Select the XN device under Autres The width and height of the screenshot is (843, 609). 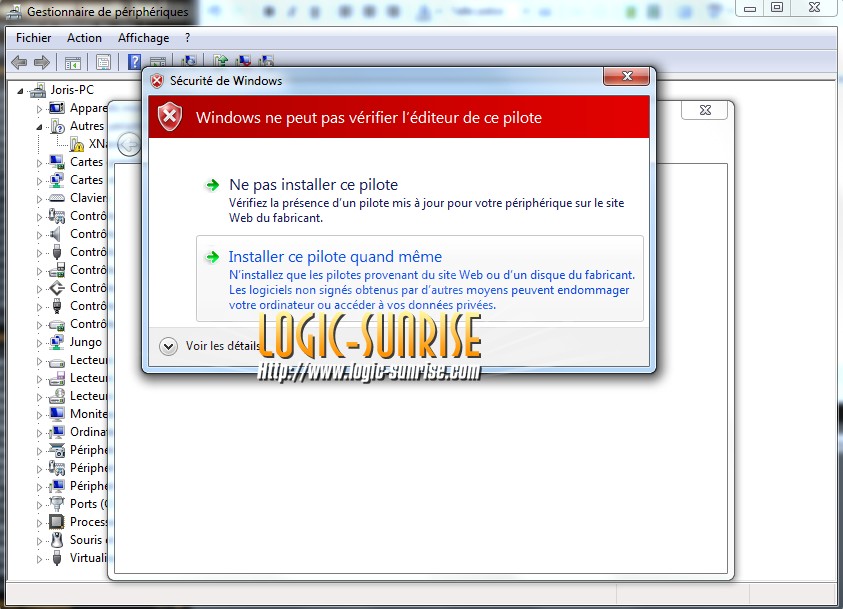point(97,144)
